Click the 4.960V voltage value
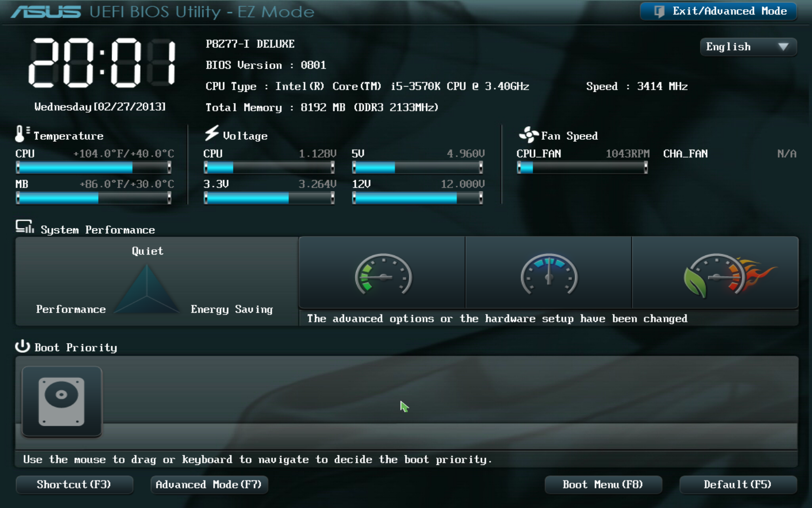This screenshot has width=812, height=508. [465, 154]
